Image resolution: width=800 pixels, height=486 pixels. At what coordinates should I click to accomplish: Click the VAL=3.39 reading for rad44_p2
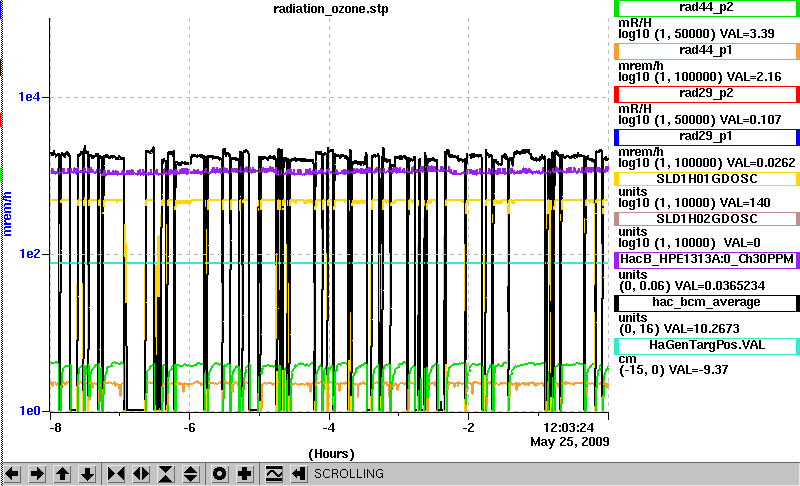[x=747, y=34]
